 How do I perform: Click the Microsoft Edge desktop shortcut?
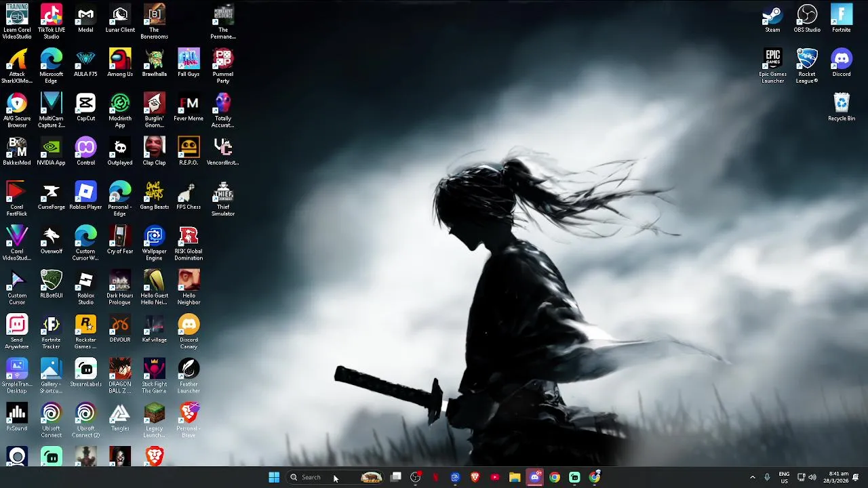[x=52, y=66]
